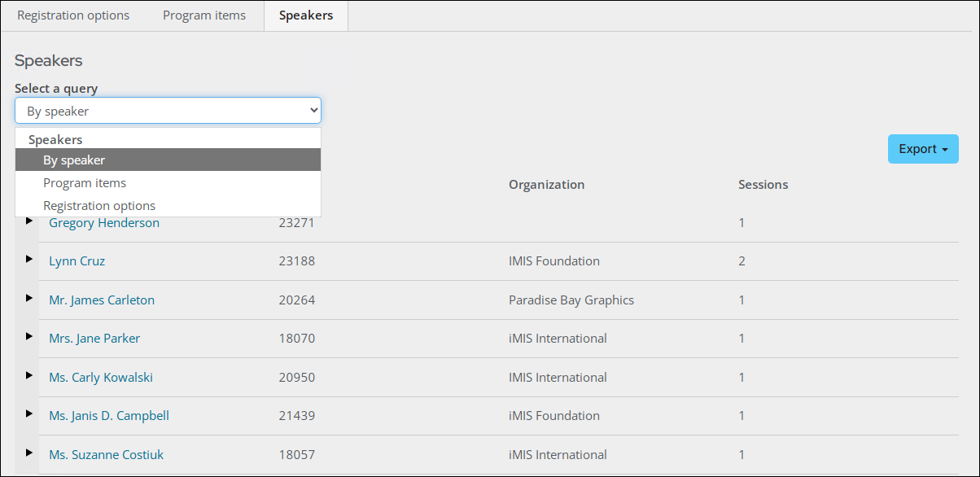The image size is (980, 477).
Task: Select the Speakers tab
Action: pyautogui.click(x=306, y=15)
